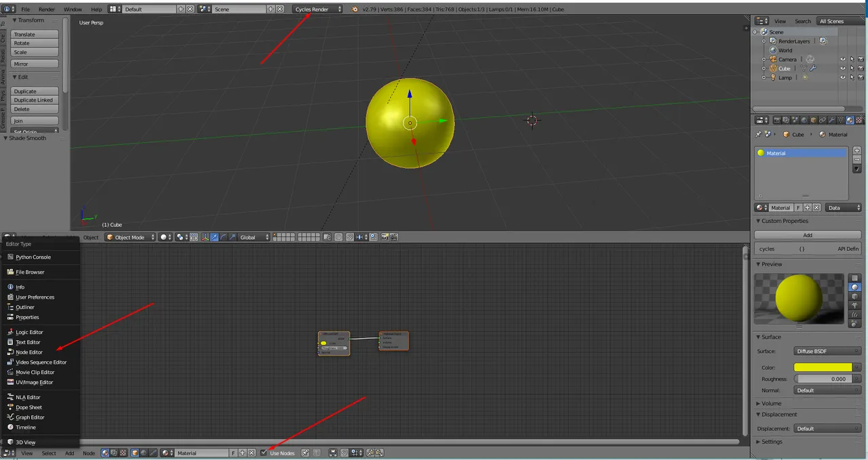Click the yellow Color swatch
868x460 pixels.
823,367
